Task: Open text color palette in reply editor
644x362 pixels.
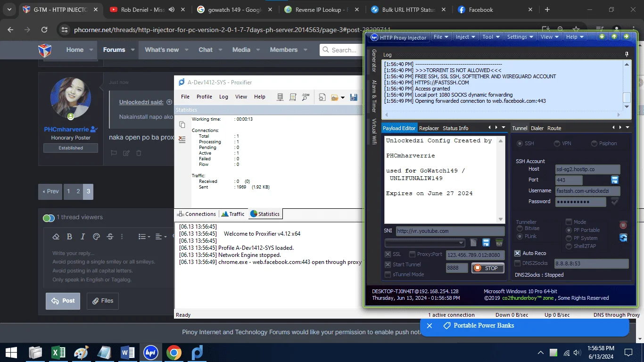Action: pyautogui.click(x=97, y=237)
